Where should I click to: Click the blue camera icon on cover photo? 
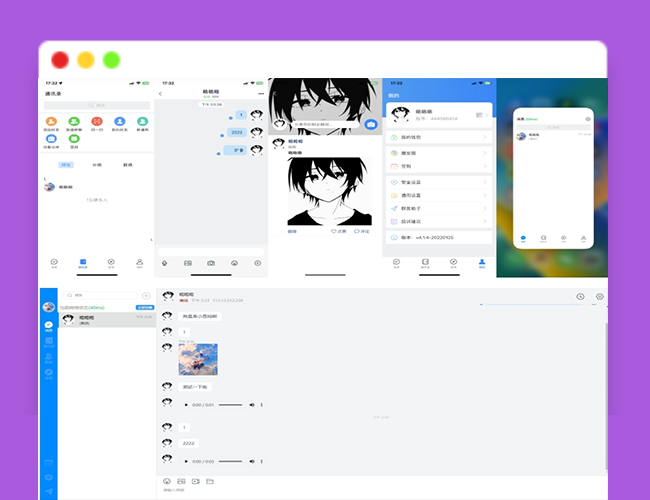pos(371,124)
